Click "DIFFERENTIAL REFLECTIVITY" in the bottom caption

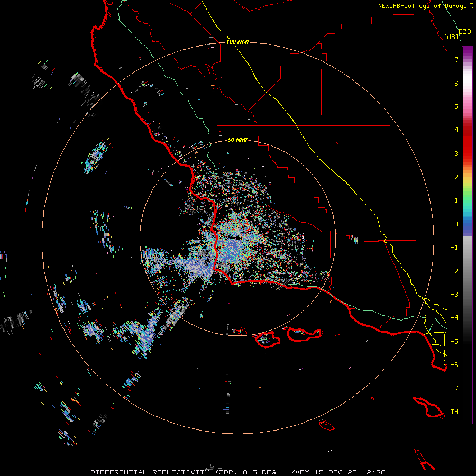tap(150, 472)
